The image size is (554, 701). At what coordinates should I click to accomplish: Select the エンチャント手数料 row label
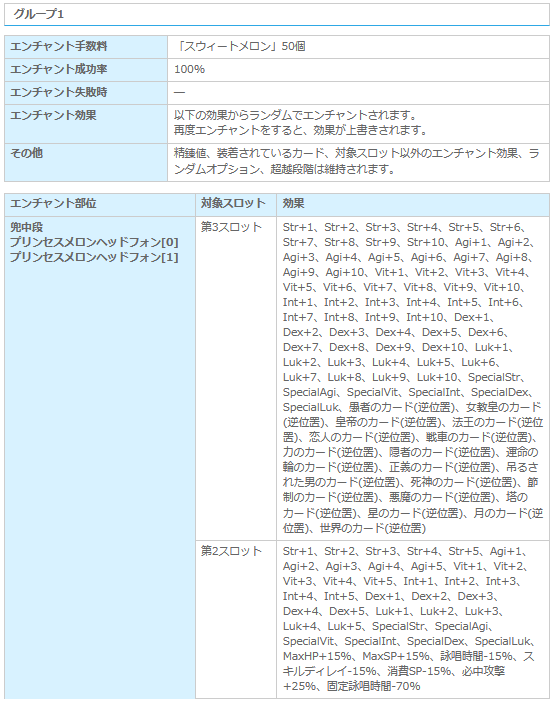(x=59, y=46)
